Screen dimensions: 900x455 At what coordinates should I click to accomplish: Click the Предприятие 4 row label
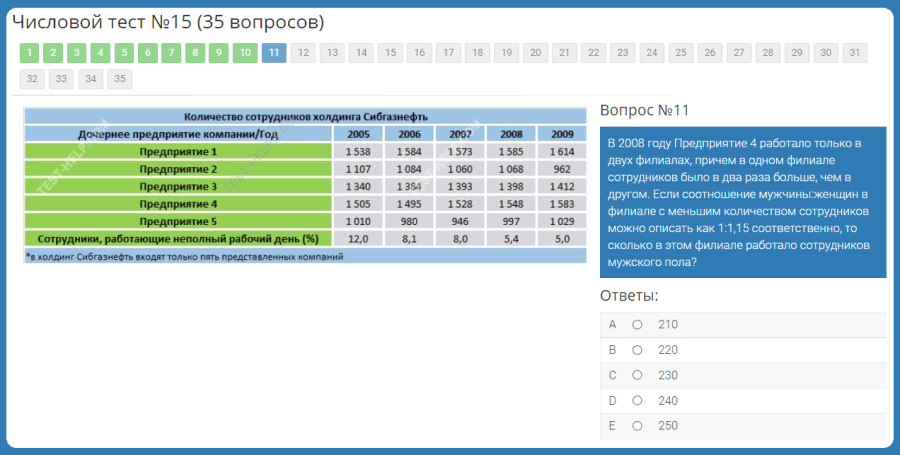click(x=178, y=204)
